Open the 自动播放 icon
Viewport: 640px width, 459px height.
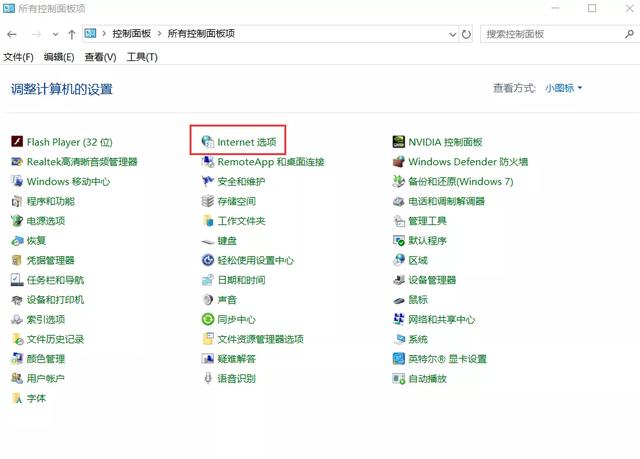click(x=398, y=378)
